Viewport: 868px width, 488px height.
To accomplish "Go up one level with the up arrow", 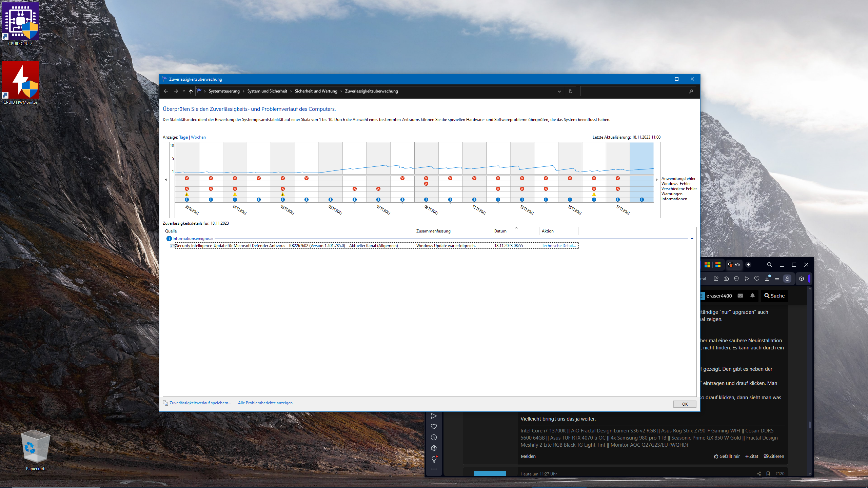I will coord(191,91).
